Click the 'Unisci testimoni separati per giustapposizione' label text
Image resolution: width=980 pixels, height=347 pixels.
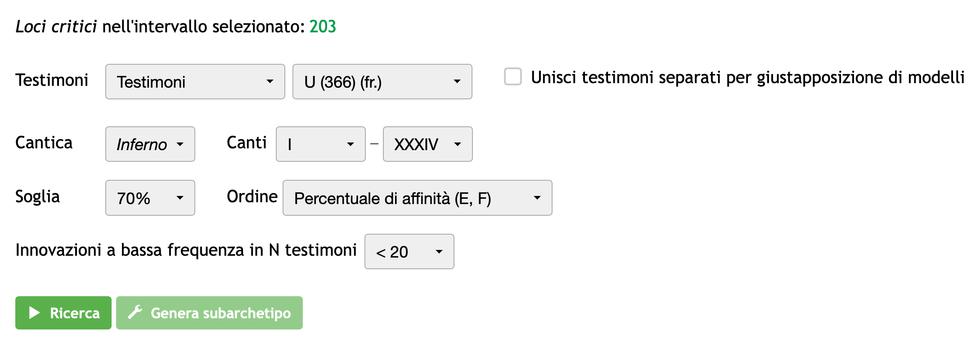[x=747, y=77]
